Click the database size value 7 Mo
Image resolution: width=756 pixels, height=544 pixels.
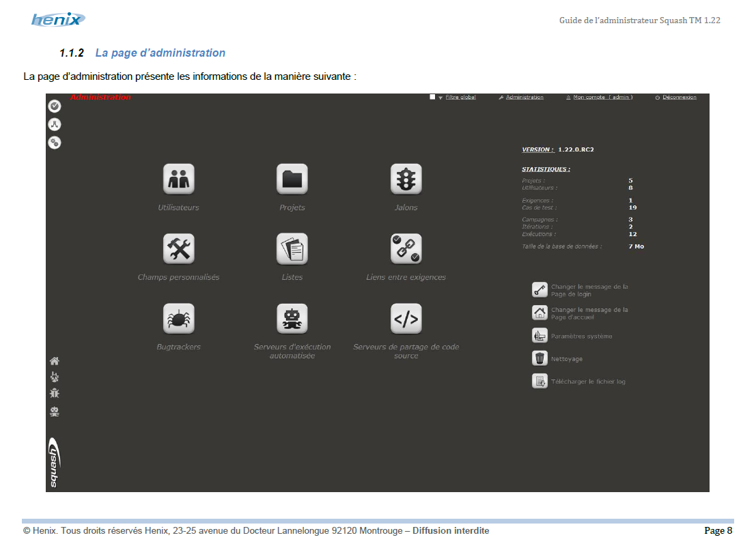coord(636,246)
